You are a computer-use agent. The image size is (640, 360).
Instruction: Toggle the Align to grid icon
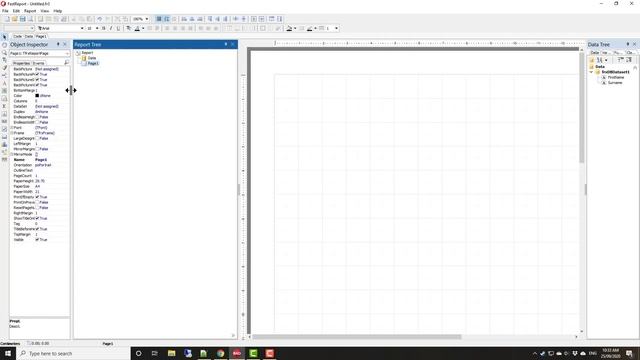point(167,19)
